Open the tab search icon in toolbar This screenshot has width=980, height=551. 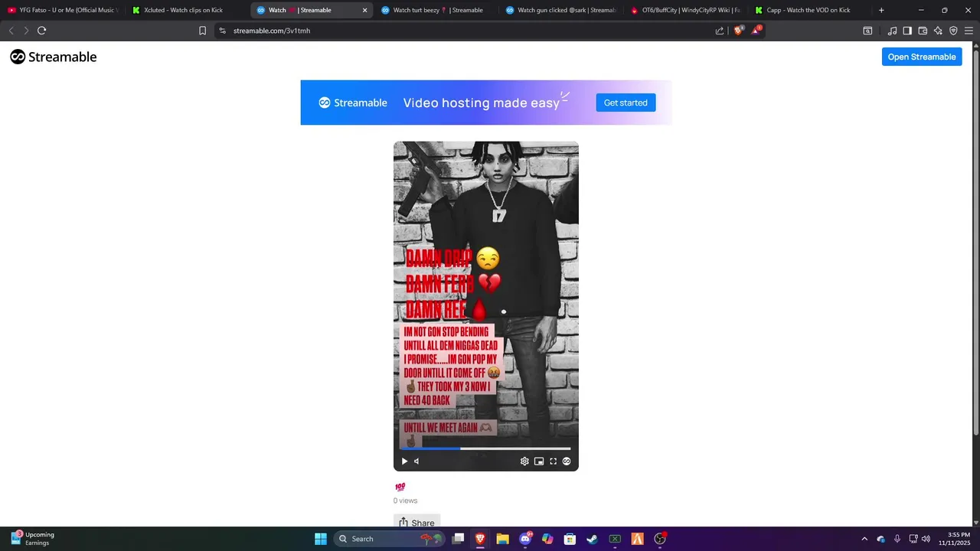[x=867, y=31]
